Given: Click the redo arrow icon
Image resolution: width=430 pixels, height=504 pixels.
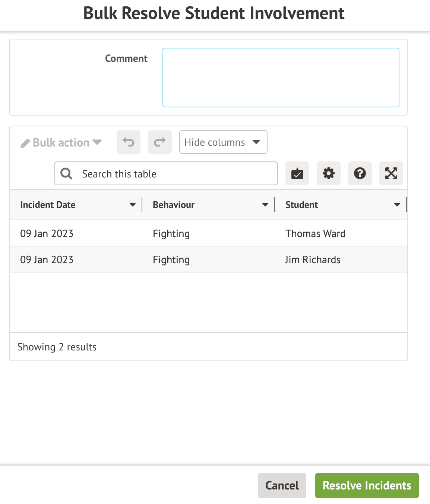Looking at the screenshot, I should click(160, 142).
